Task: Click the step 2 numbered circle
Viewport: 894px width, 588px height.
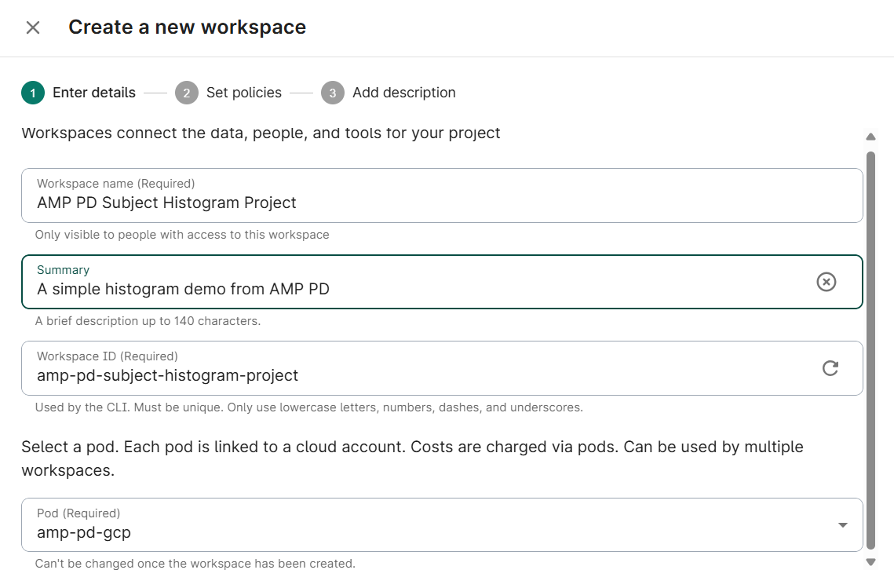Action: coord(186,93)
